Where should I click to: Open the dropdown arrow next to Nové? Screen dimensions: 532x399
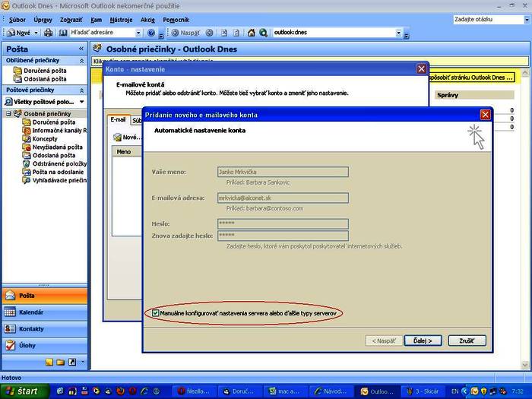click(x=36, y=33)
